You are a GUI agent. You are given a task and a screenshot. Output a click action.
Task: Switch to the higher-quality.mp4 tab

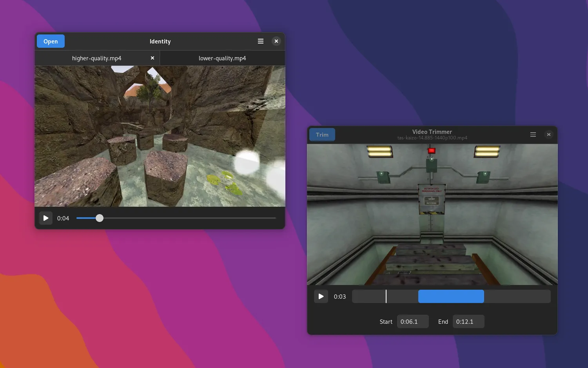tap(96, 58)
